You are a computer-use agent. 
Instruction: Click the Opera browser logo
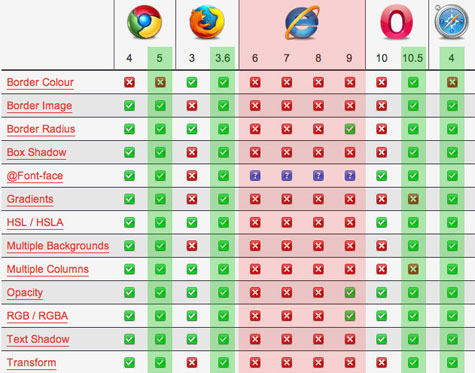point(397,22)
